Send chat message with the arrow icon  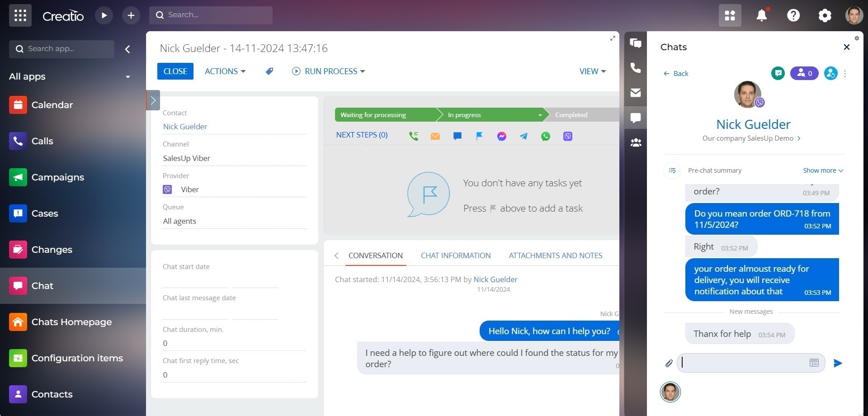(837, 363)
